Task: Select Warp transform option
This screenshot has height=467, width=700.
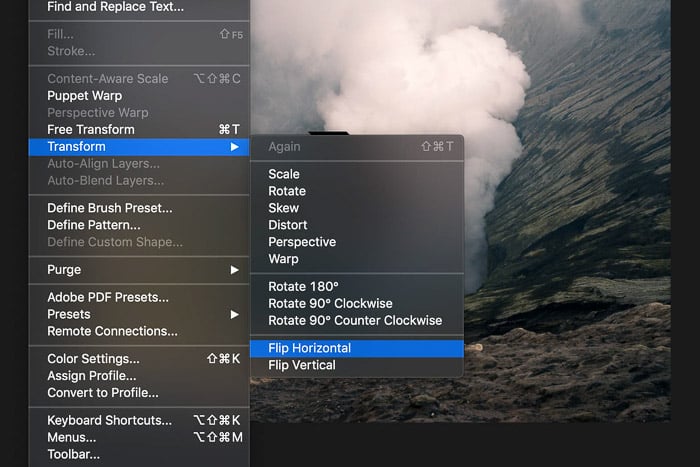Action: pos(357,259)
